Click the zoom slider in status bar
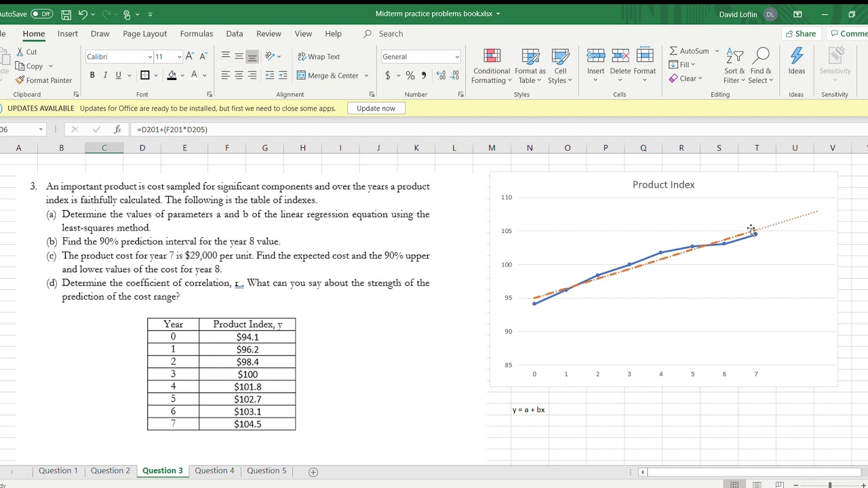This screenshot has height=488, width=868. (x=830, y=485)
